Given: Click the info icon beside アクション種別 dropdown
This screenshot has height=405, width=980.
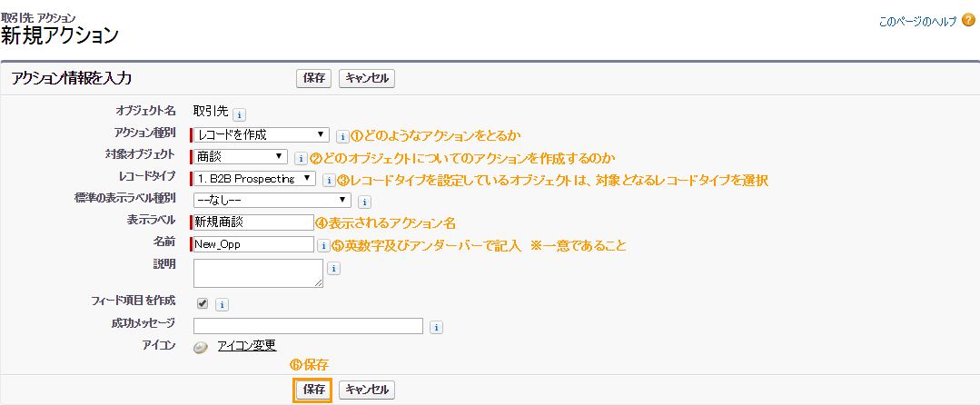Looking at the screenshot, I should [x=342, y=136].
